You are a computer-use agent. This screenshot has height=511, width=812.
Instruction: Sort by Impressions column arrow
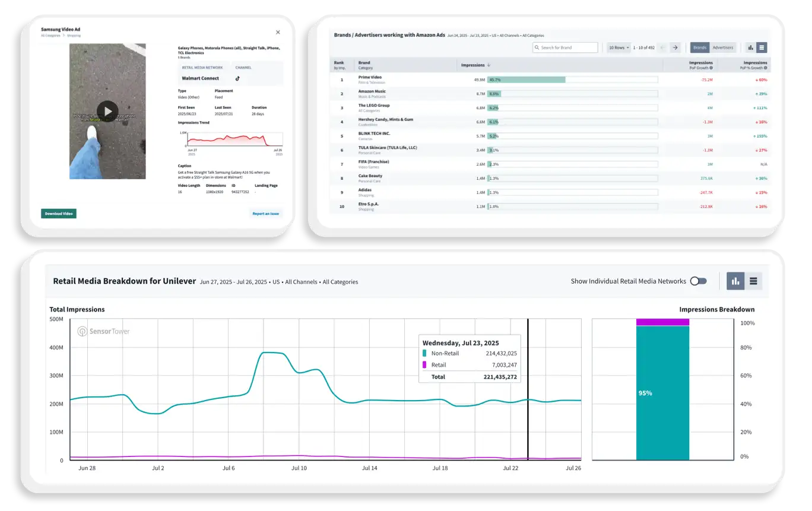[489, 65]
